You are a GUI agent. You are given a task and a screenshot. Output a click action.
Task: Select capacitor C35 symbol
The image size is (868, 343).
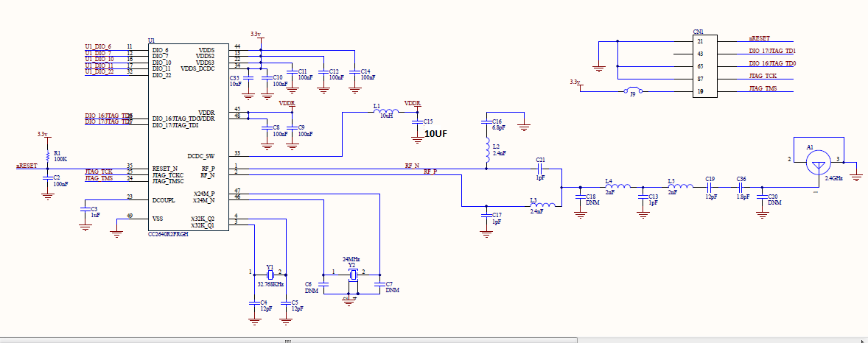248,78
